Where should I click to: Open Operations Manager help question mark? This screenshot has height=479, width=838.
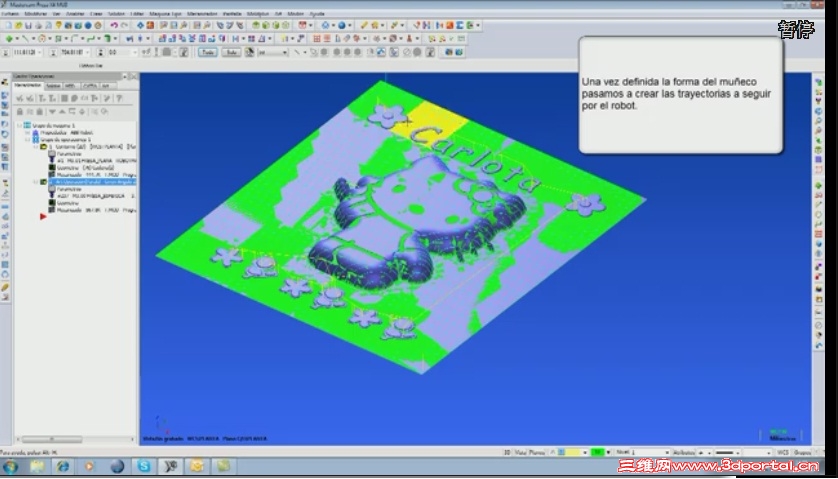119,98
